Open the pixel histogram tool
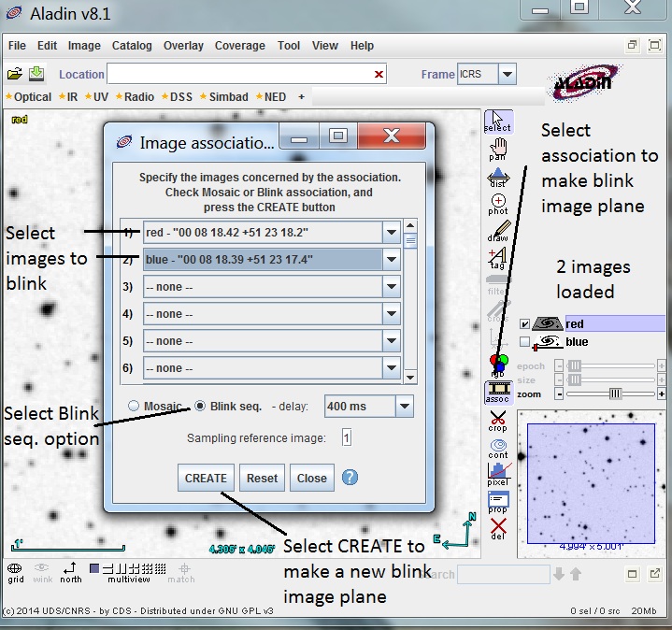The width and height of the screenshot is (672, 630). click(499, 475)
